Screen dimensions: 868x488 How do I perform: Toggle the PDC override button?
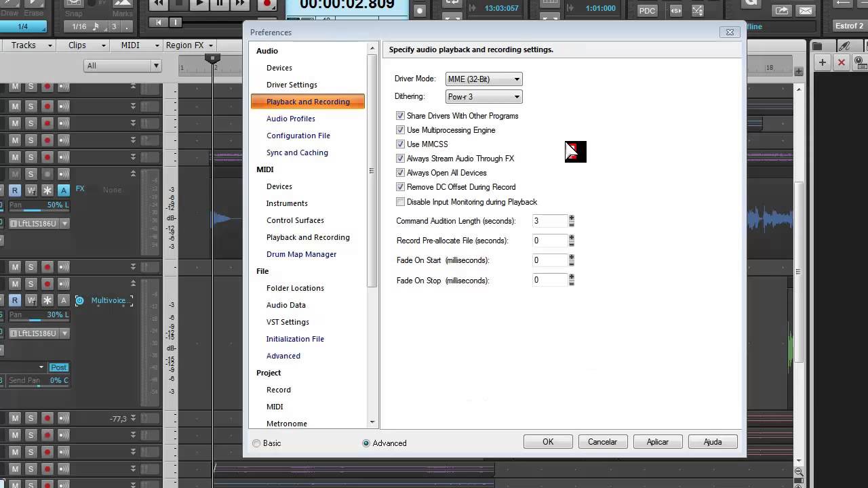coord(648,10)
